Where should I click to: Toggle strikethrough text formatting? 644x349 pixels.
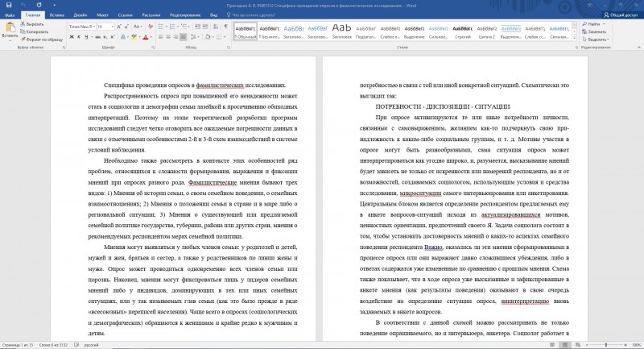97,37
